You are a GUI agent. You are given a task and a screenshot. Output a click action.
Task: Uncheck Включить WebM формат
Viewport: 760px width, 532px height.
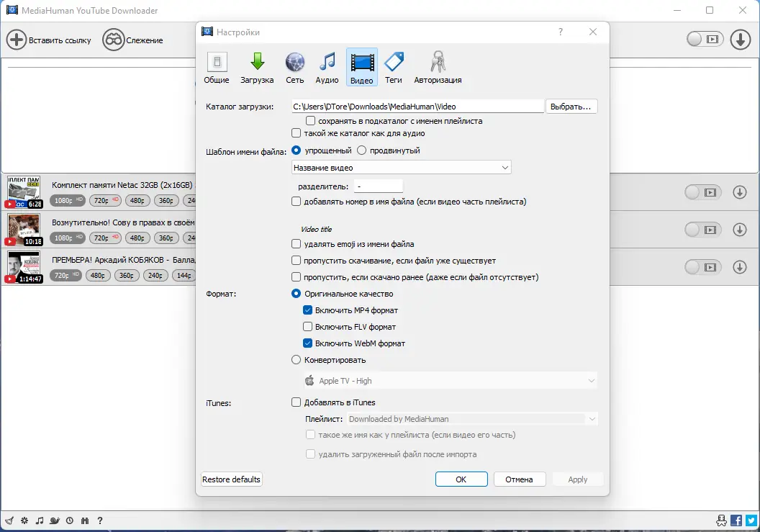tap(307, 343)
